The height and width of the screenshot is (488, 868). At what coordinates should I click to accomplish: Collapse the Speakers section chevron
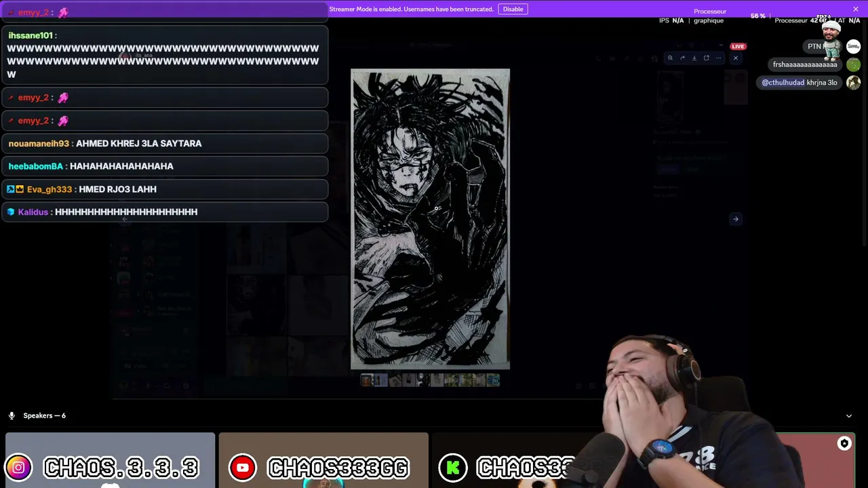(849, 415)
